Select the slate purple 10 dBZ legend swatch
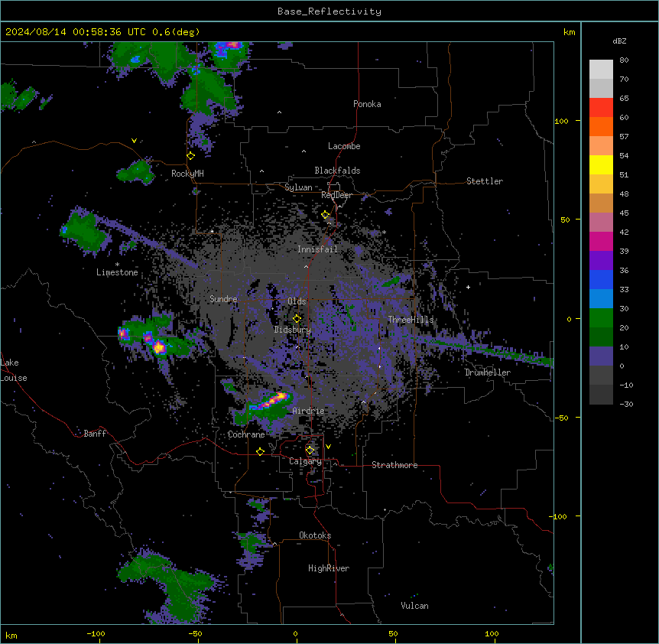Screen dimensions: 659x644 click(601, 356)
